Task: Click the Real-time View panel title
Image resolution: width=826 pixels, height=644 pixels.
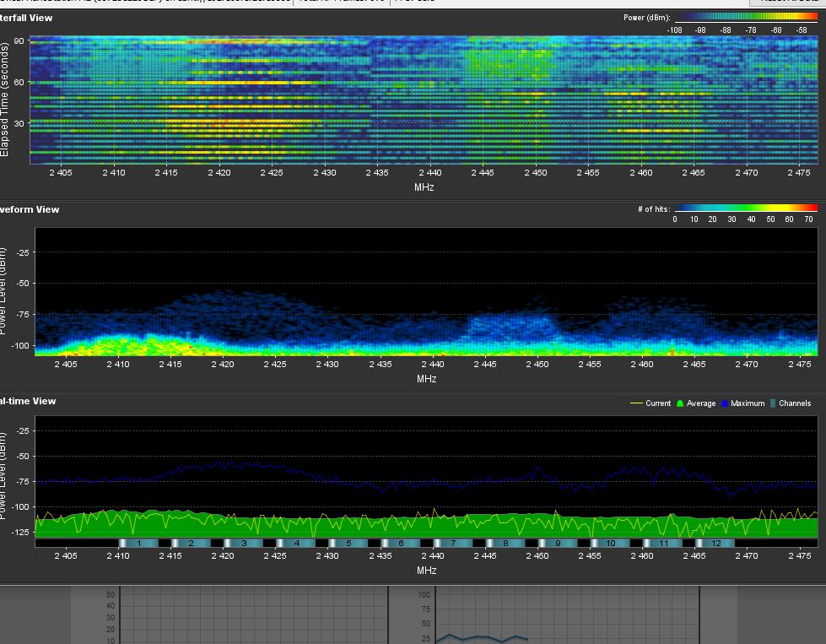Action: pos(28,401)
